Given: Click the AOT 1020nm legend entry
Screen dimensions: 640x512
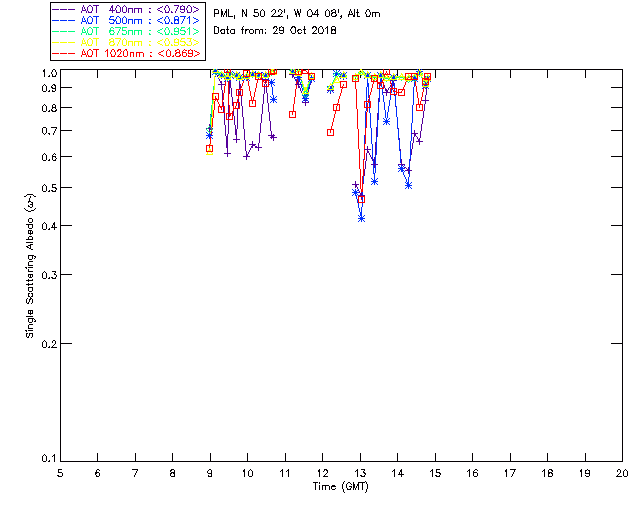Looking at the screenshot, I should pyautogui.click(x=127, y=53).
